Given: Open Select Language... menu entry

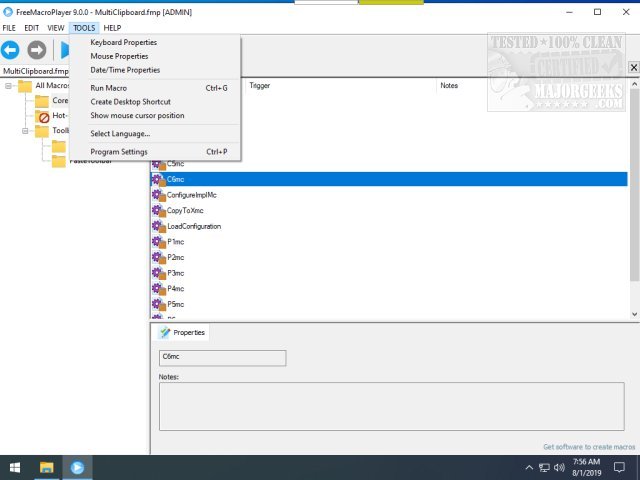Looking at the screenshot, I should 155,134.
